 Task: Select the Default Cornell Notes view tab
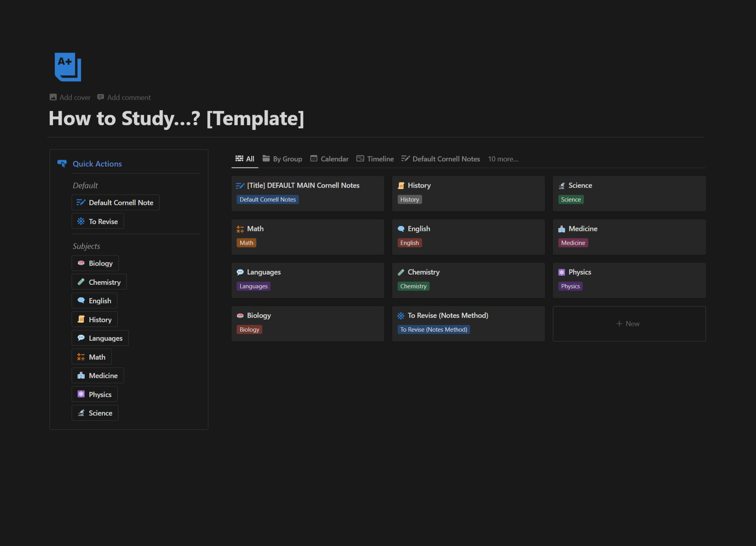441,159
